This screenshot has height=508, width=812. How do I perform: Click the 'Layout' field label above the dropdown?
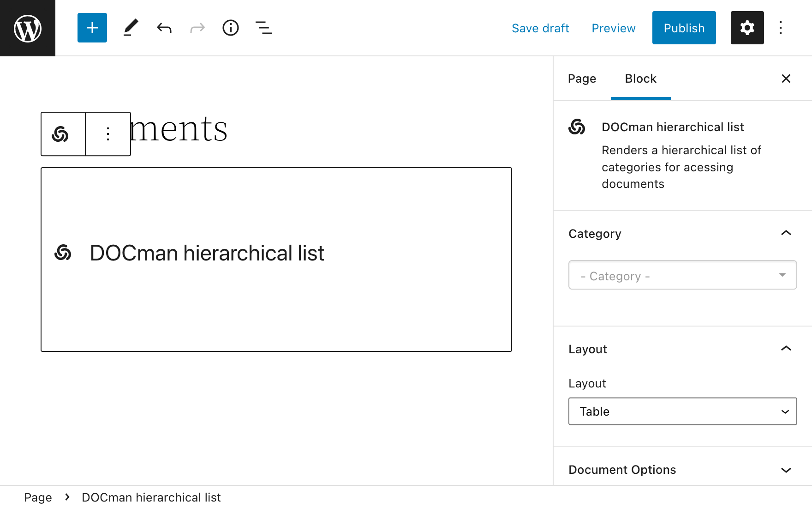pos(587,383)
